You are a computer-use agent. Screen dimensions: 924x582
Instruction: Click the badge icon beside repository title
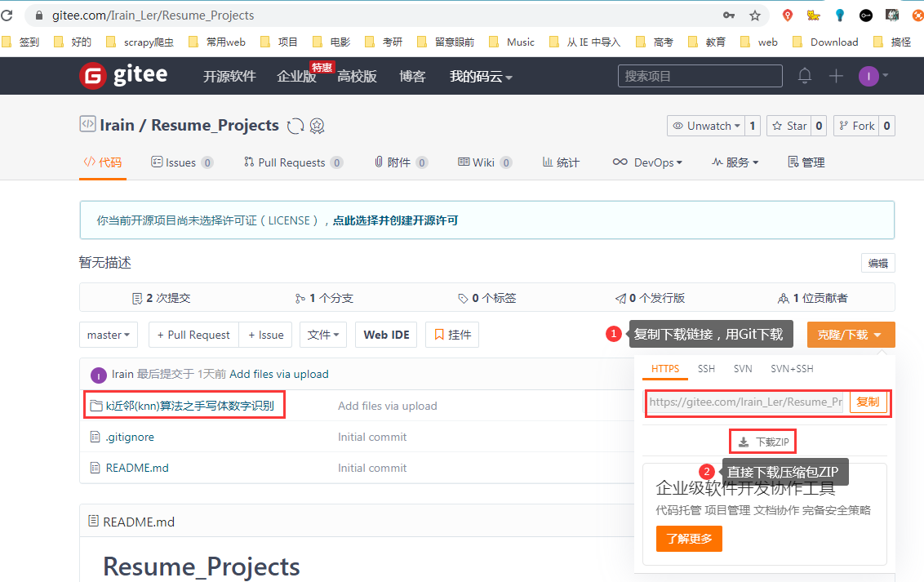click(317, 126)
